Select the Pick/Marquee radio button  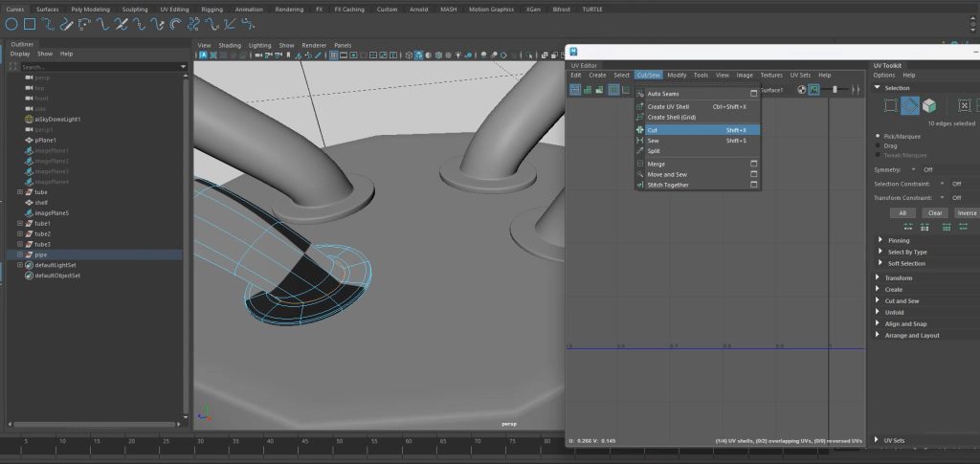click(878, 136)
